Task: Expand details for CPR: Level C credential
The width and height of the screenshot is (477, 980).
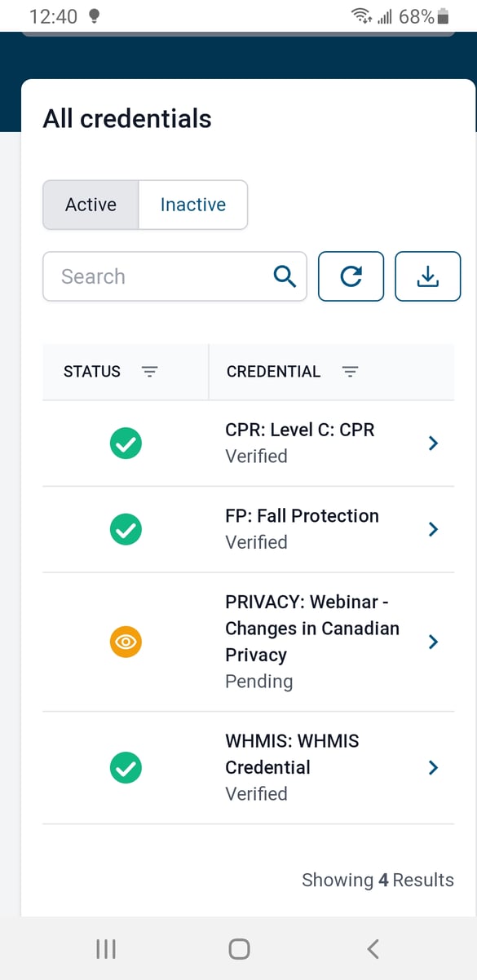Action: pyautogui.click(x=433, y=443)
